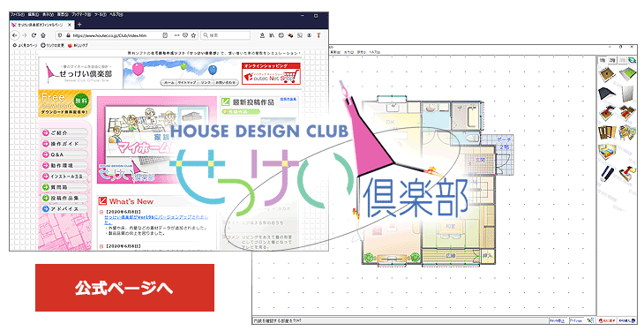This screenshot has width=644, height=331.
Task: Click the red rightmost browser toolbar icon
Action: [x=318, y=35]
